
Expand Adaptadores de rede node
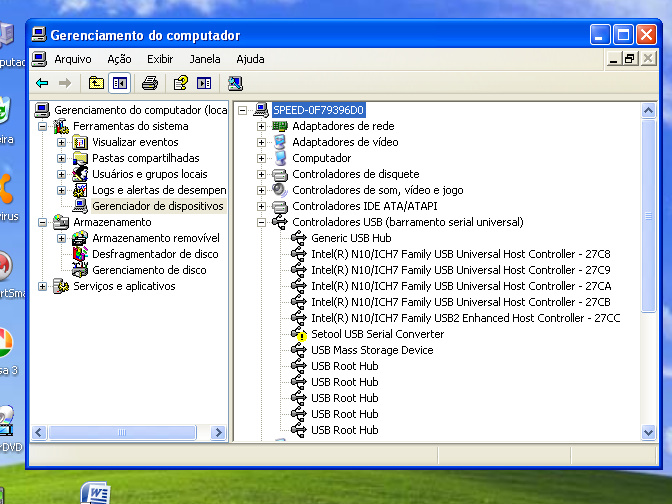click(x=261, y=126)
